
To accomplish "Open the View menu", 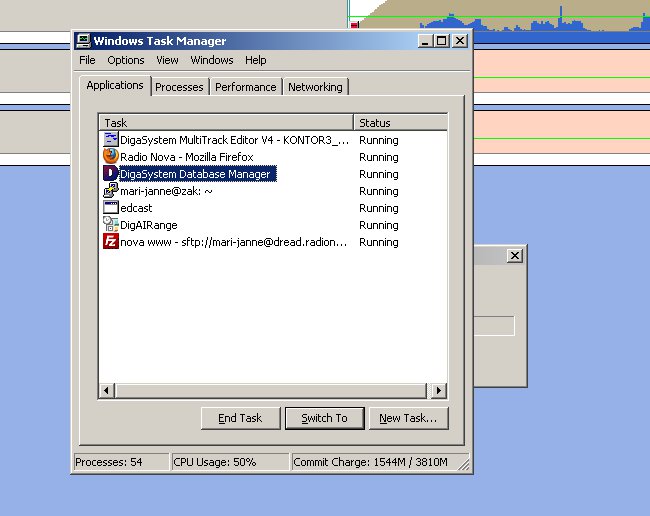I will [167, 61].
